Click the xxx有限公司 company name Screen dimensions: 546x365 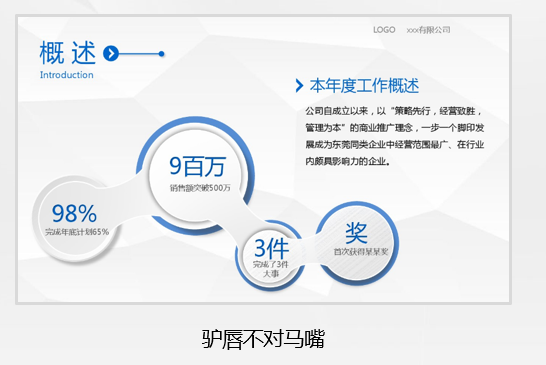click(x=428, y=30)
